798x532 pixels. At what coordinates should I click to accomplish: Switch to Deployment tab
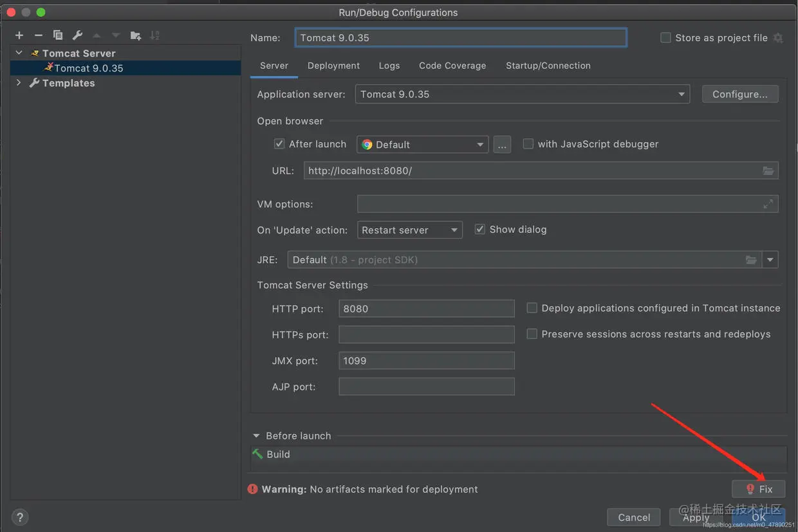tap(333, 66)
